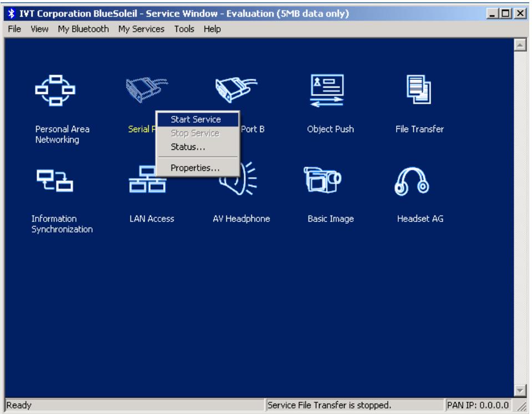Maximize the BlueSoleil Service Window
This screenshot has width=532, height=414.
tap(505, 13)
